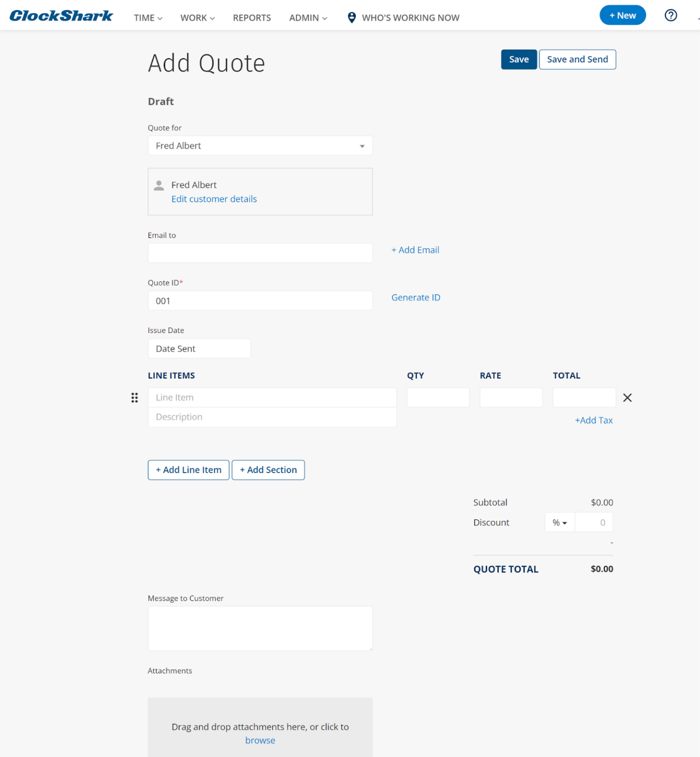This screenshot has width=700, height=757.
Task: Open Who's Working Now page
Action: 410,18
